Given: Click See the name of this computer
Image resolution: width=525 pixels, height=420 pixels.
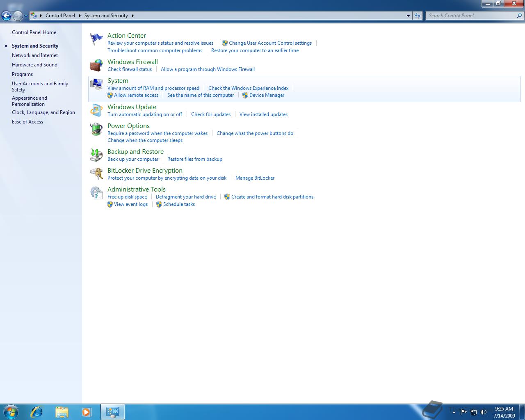Looking at the screenshot, I should (201, 95).
